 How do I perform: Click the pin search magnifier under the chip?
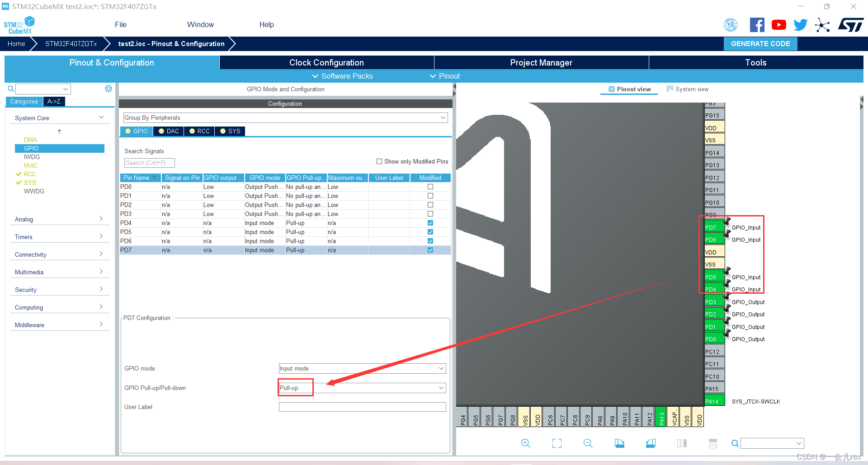click(x=735, y=443)
